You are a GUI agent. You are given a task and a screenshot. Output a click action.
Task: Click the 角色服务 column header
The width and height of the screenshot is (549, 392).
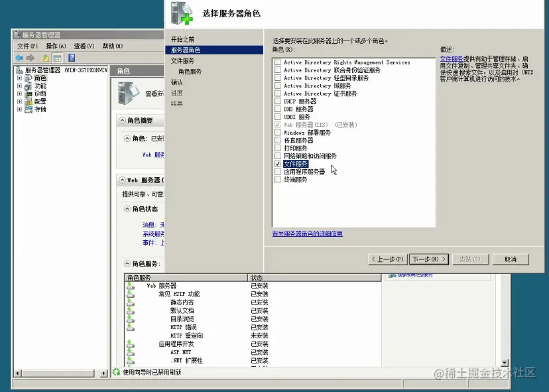[186, 278]
